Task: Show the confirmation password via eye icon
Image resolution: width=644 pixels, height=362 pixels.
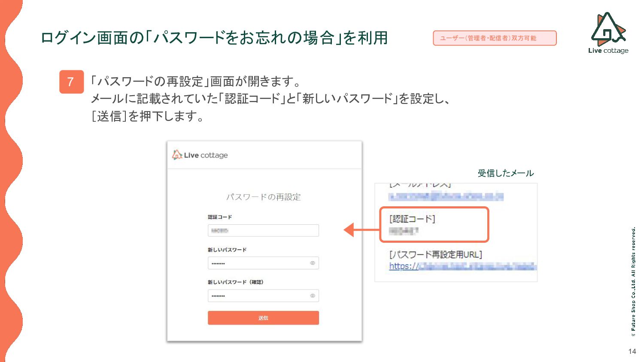Action: coord(313,296)
